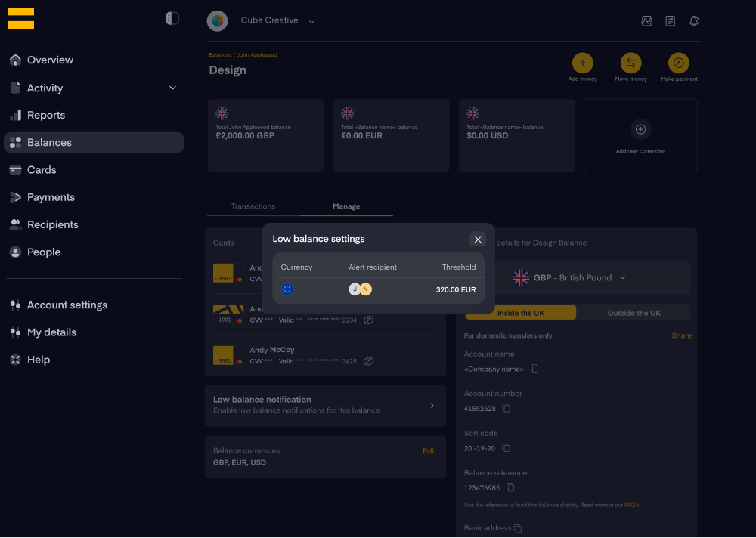Click the Make payment button
Screen dimensions: 756x538
[x=678, y=63]
